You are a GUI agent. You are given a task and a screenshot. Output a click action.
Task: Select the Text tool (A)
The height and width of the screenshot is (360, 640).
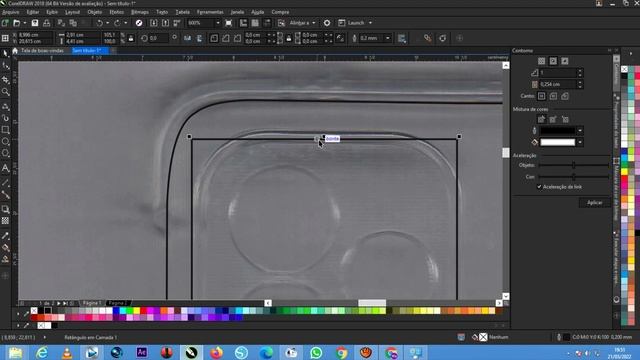[5, 168]
